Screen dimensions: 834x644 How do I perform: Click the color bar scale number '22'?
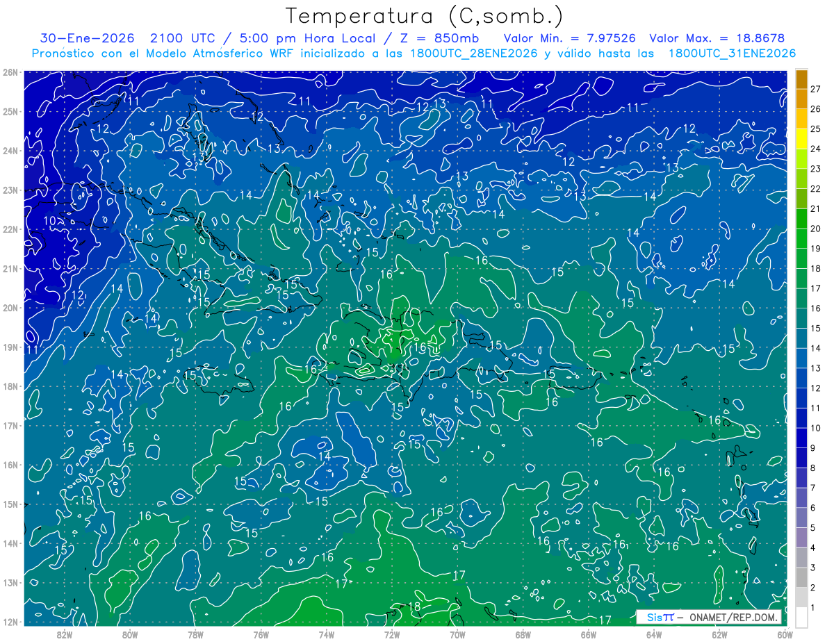click(x=815, y=189)
